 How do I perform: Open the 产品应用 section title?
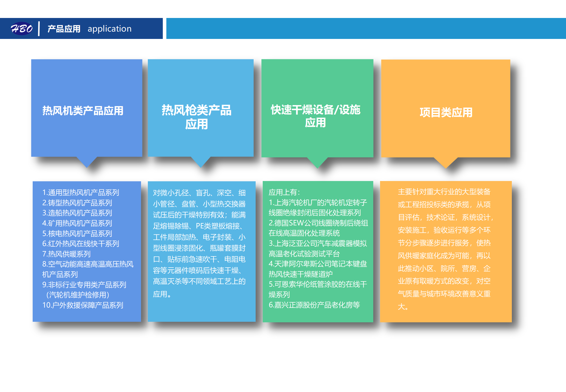point(64,29)
